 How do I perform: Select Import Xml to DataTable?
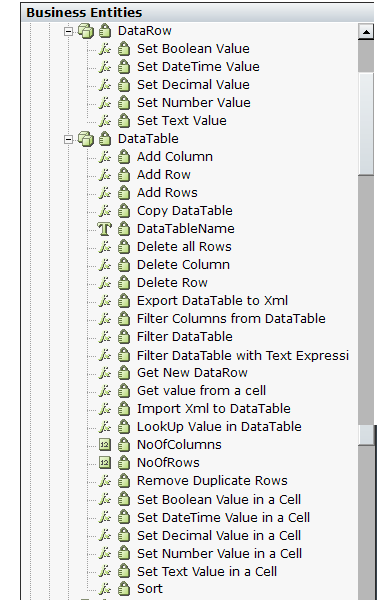[214, 409]
